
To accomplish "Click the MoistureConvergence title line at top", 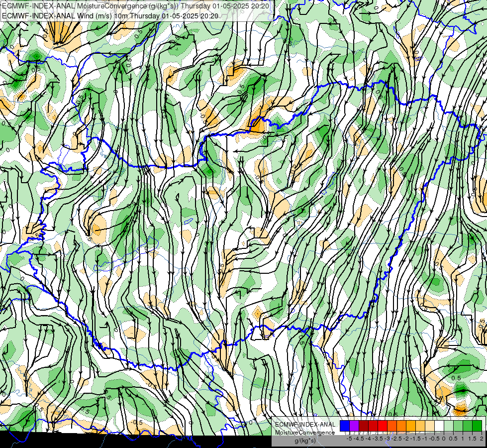I will click(136, 6).
